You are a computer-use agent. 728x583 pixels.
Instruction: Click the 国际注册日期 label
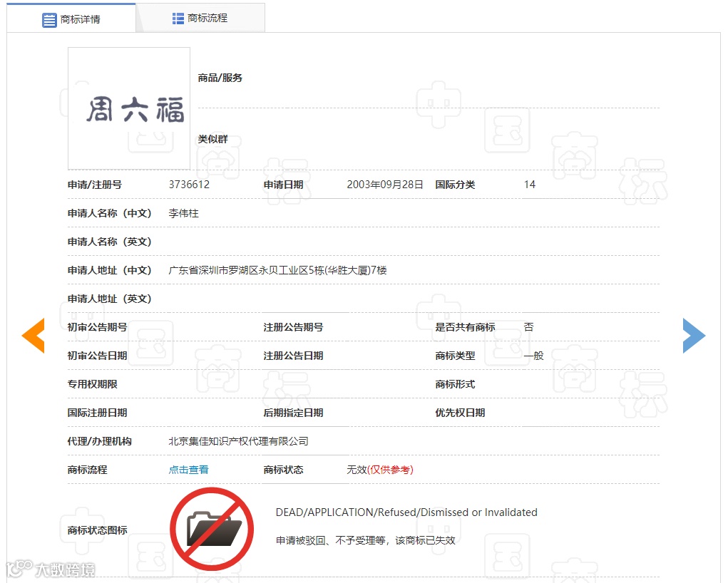pyautogui.click(x=97, y=413)
